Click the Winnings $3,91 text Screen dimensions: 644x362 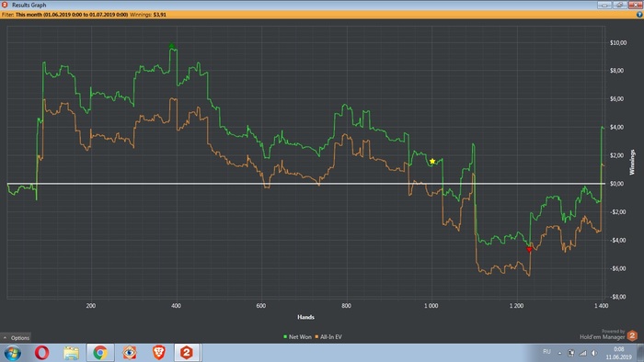148,15
